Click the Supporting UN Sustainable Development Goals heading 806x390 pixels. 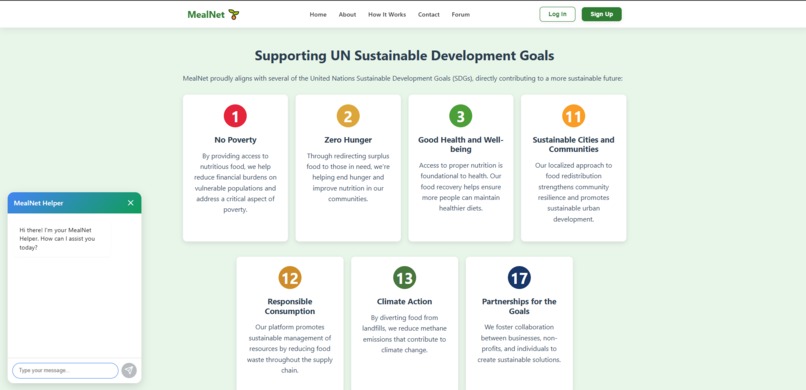[405, 55]
